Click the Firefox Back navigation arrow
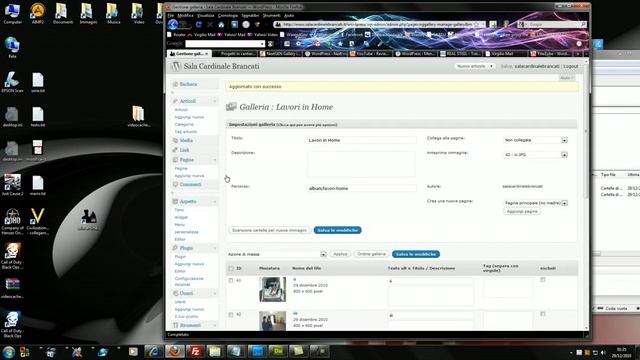This screenshot has width=640, height=360. tap(173, 24)
